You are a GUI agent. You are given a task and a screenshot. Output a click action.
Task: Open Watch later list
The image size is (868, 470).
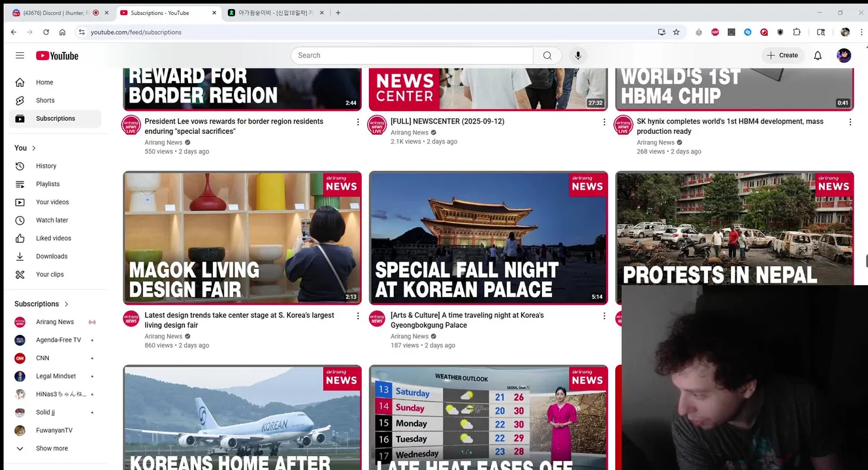pyautogui.click(x=55, y=220)
